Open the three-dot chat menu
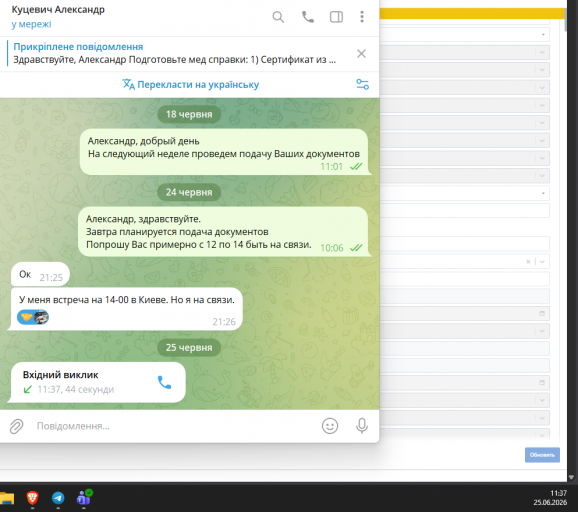578x512 pixels. [x=362, y=17]
